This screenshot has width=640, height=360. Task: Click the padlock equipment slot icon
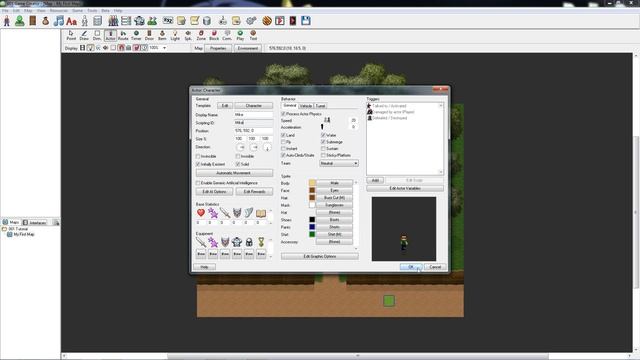pos(249,242)
